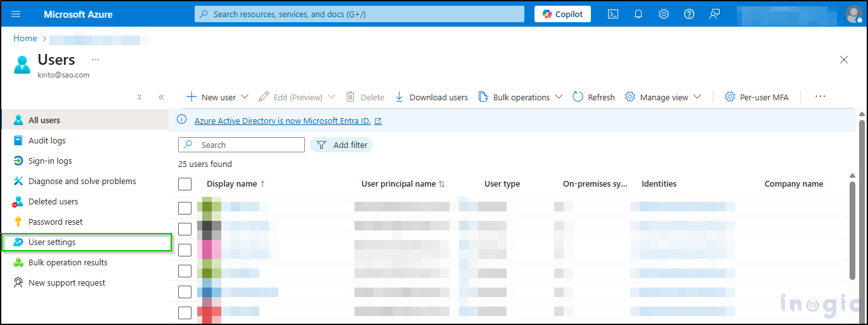Click Add filter
This screenshot has width=868, height=325.
click(x=342, y=145)
